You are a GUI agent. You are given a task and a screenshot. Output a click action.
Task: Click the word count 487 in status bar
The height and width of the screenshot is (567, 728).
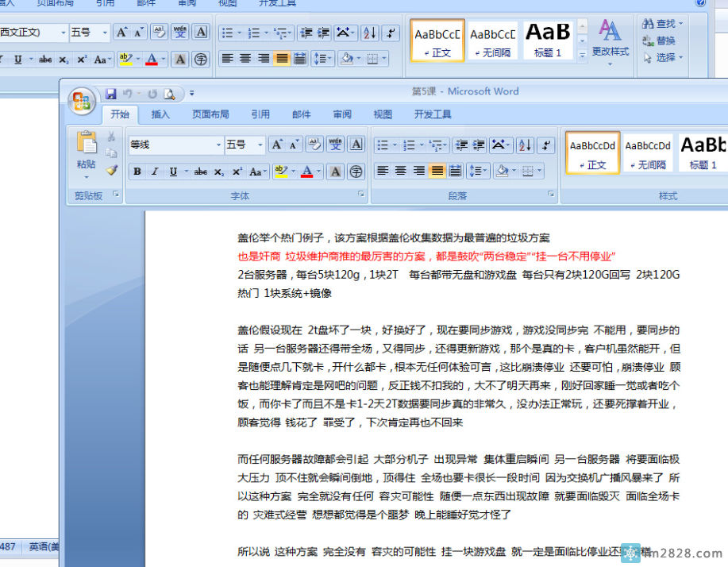coord(9,546)
